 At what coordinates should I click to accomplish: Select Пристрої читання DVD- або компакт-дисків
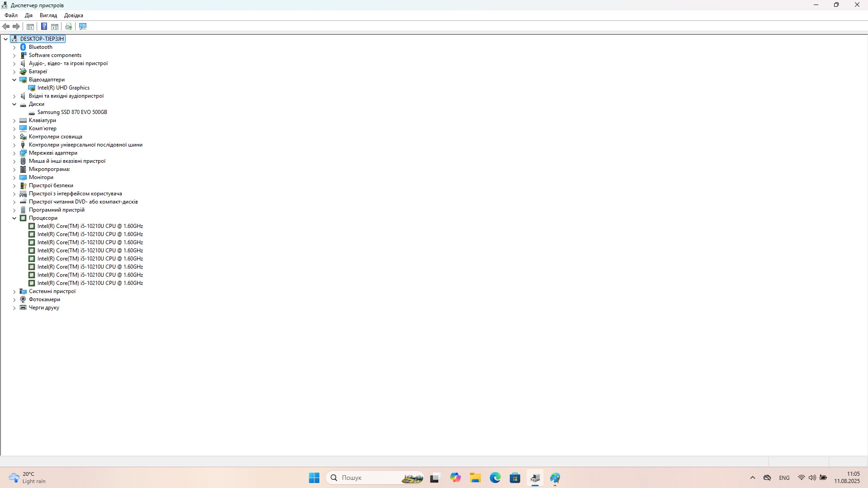tap(83, 202)
